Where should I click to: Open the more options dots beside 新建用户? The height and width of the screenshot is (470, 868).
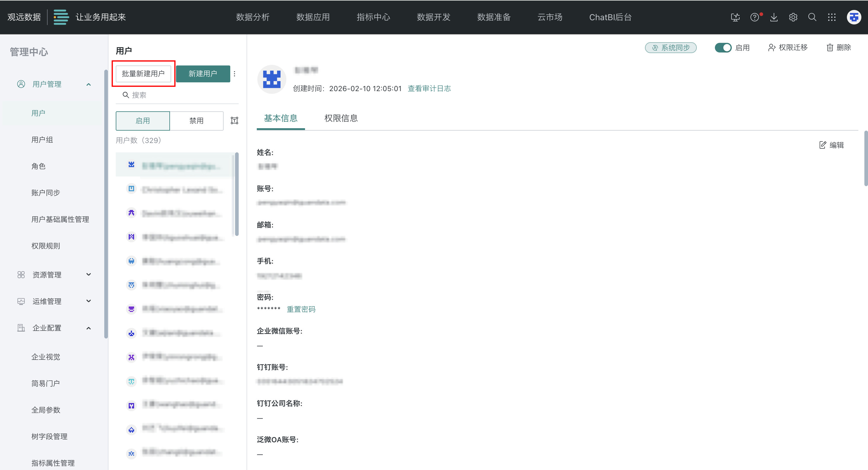[234, 74]
